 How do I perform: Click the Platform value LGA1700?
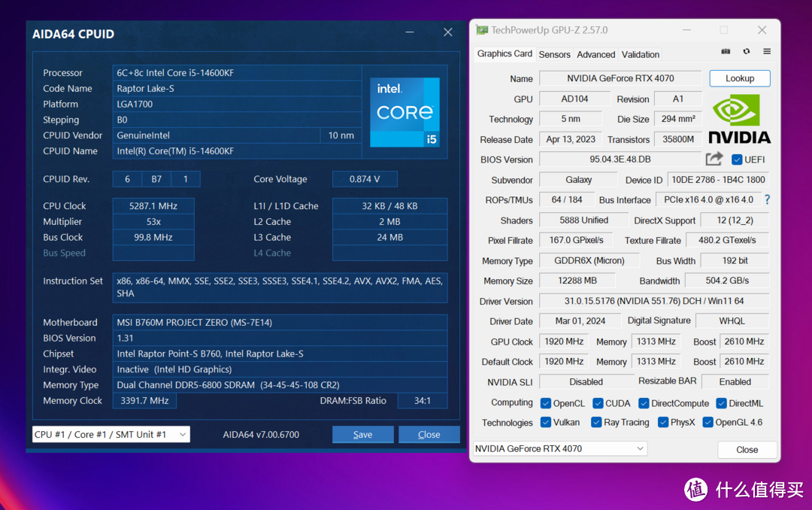(237, 104)
